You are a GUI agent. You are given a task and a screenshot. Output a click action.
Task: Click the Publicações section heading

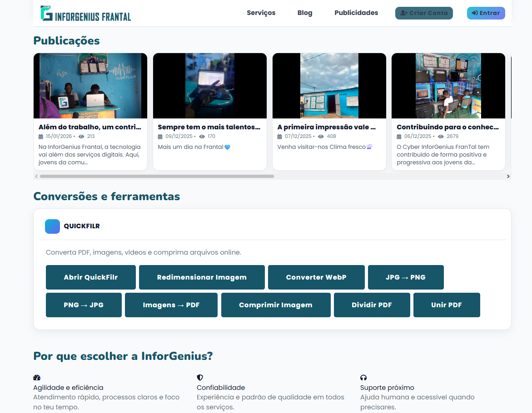tap(66, 41)
